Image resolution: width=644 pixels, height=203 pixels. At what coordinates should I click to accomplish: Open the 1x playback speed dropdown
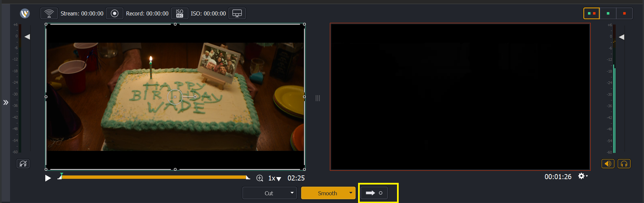point(275,178)
